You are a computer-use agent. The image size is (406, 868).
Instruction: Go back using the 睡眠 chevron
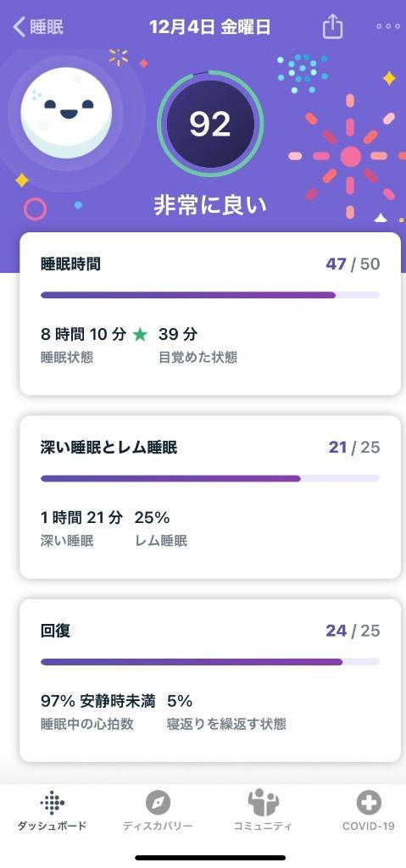coord(37,26)
